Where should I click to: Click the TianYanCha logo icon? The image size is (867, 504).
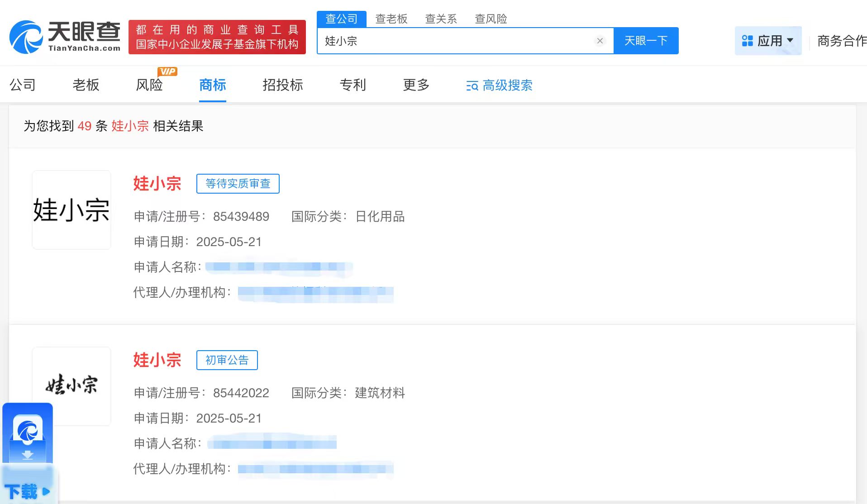(26, 37)
